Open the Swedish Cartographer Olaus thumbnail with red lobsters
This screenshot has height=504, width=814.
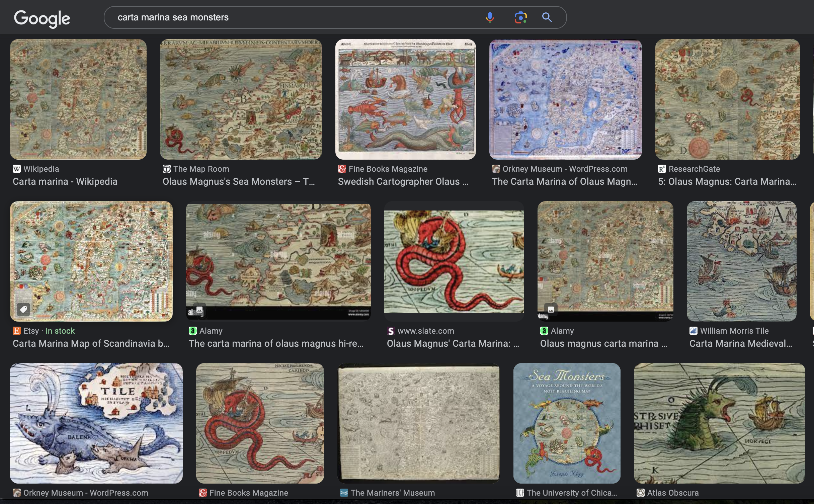(x=405, y=99)
